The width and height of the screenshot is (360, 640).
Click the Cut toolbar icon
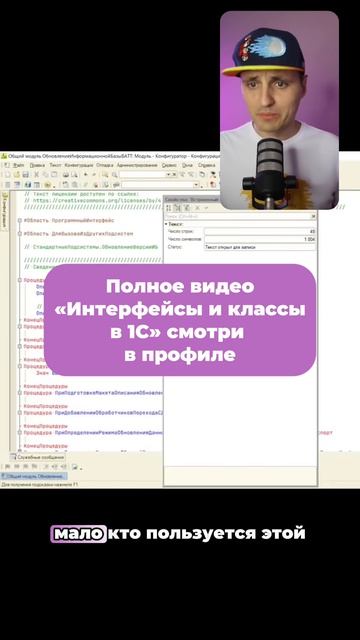[x=37, y=175]
